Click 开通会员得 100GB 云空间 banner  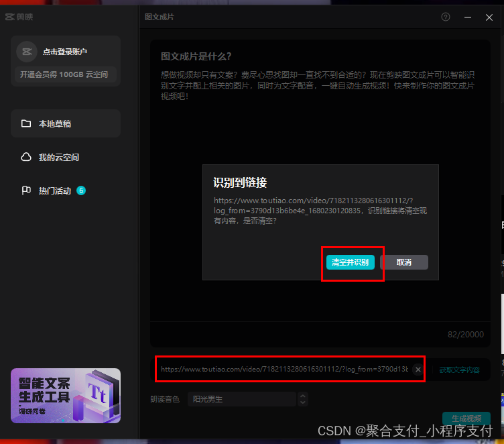(65, 74)
